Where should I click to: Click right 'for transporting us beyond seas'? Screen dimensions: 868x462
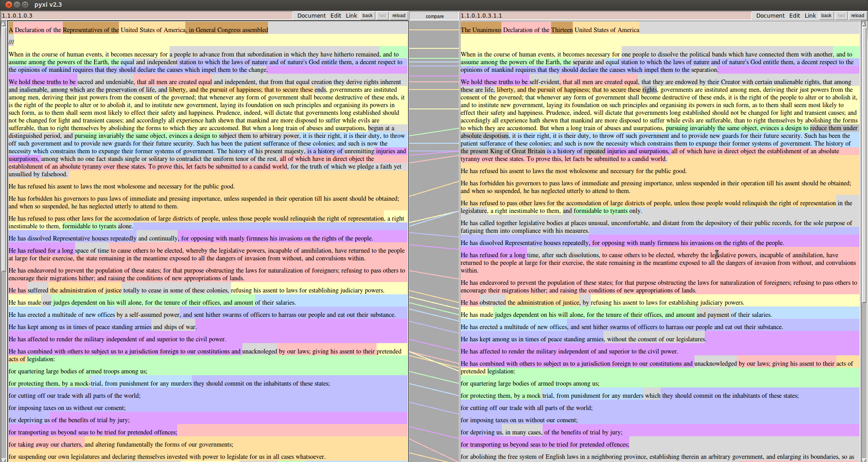coord(545,445)
